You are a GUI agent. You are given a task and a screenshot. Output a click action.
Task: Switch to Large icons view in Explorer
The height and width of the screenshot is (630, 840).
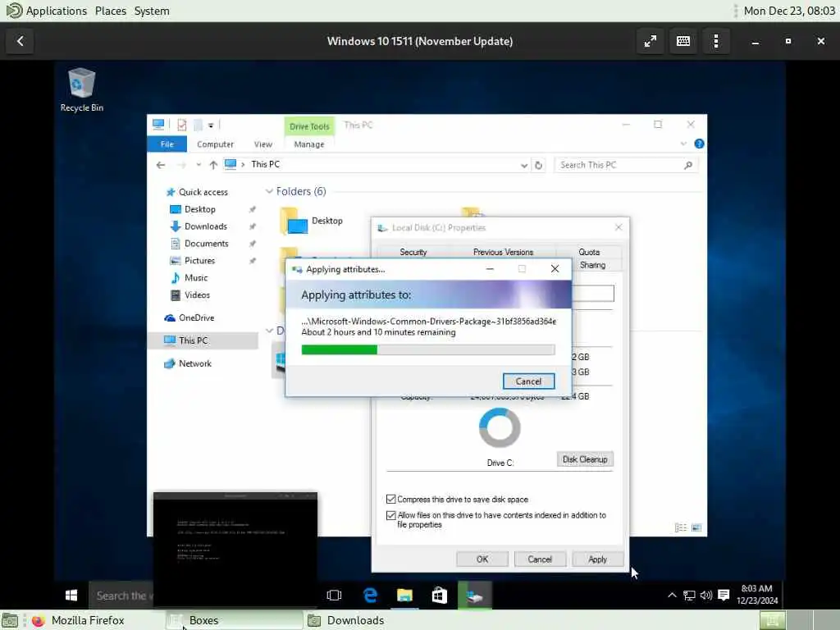coord(696,527)
